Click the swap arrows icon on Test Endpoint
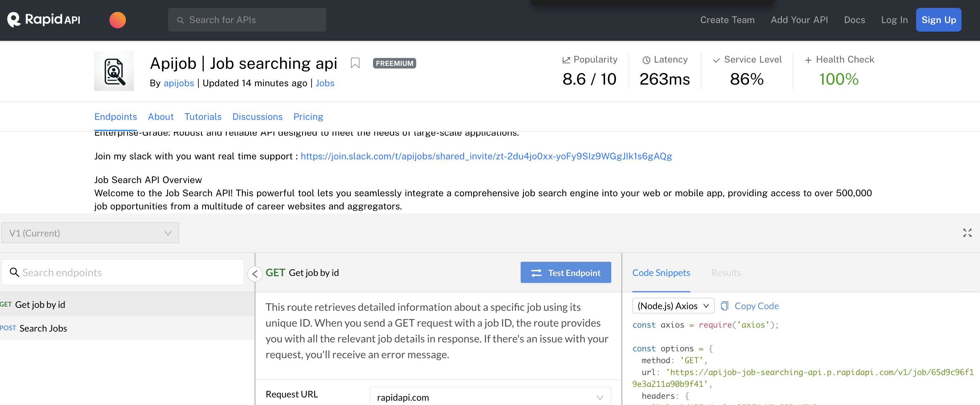 (536, 273)
